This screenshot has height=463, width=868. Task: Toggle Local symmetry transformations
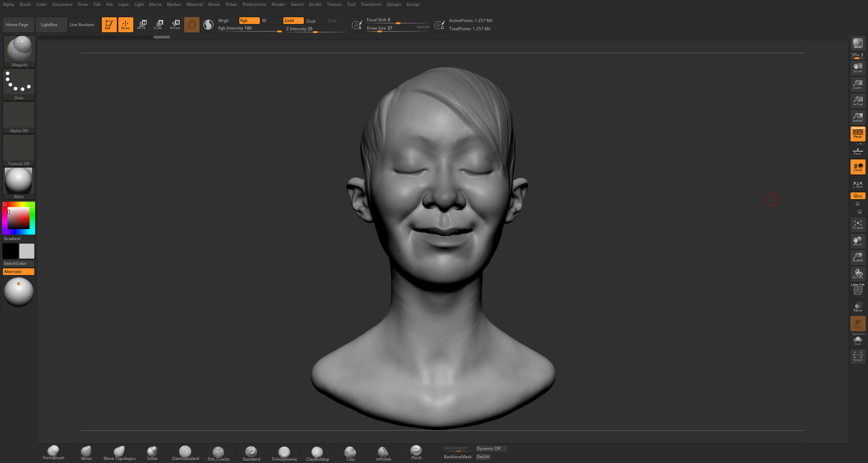point(858,167)
